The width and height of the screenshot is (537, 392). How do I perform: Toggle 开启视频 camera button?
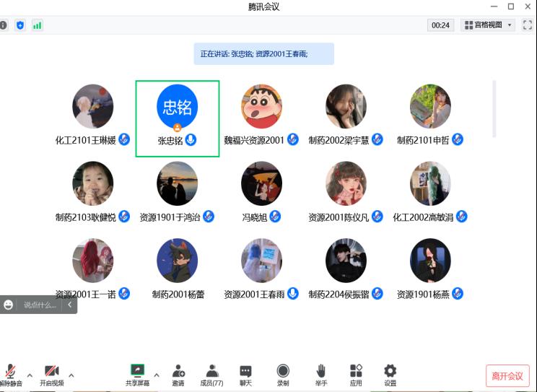(x=51, y=371)
